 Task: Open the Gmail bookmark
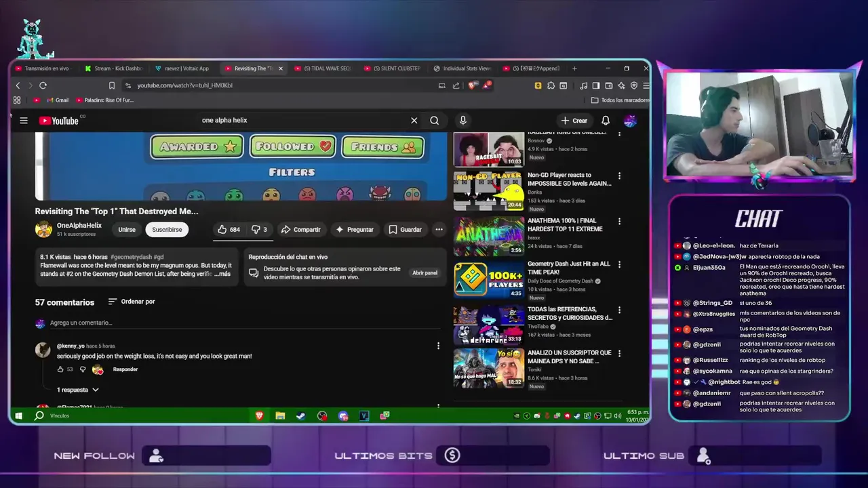[58, 100]
